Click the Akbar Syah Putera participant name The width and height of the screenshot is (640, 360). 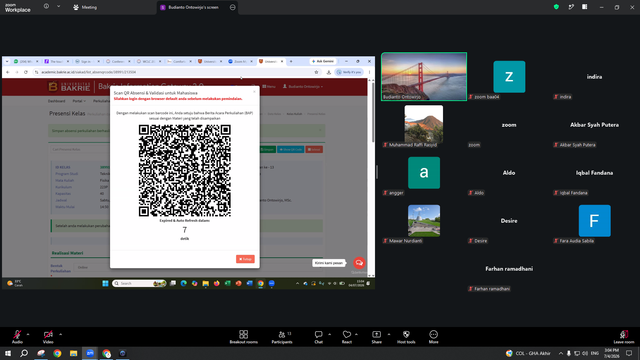pos(594,125)
